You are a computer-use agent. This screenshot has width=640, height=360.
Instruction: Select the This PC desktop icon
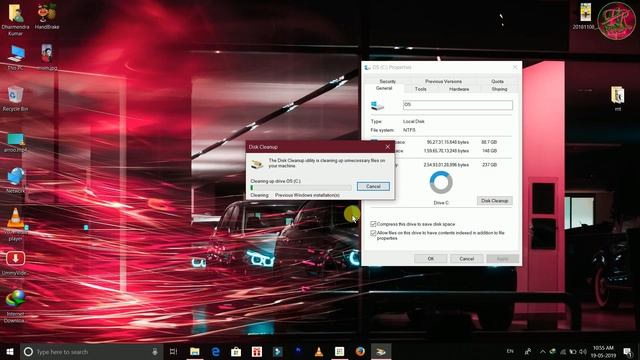pyautogui.click(x=16, y=57)
